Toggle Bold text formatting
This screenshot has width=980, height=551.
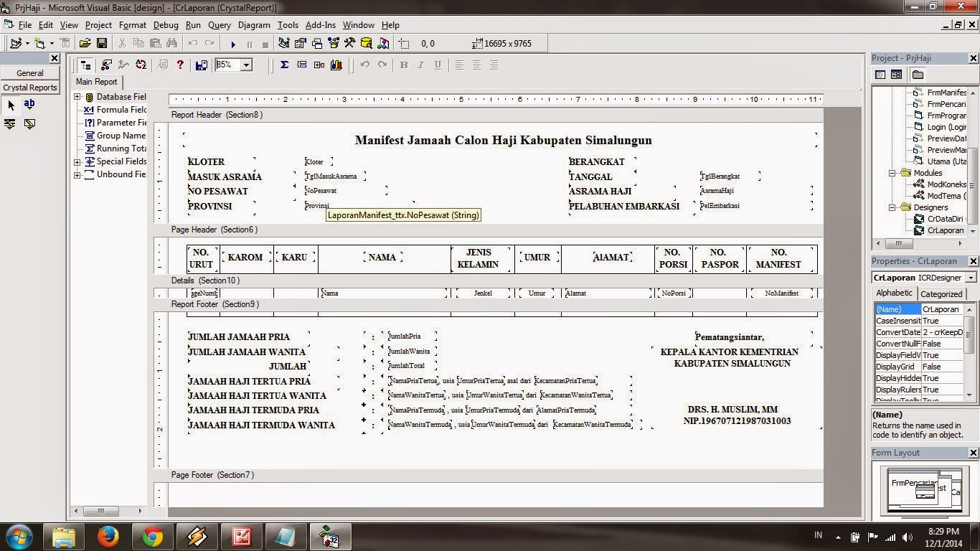tap(404, 65)
